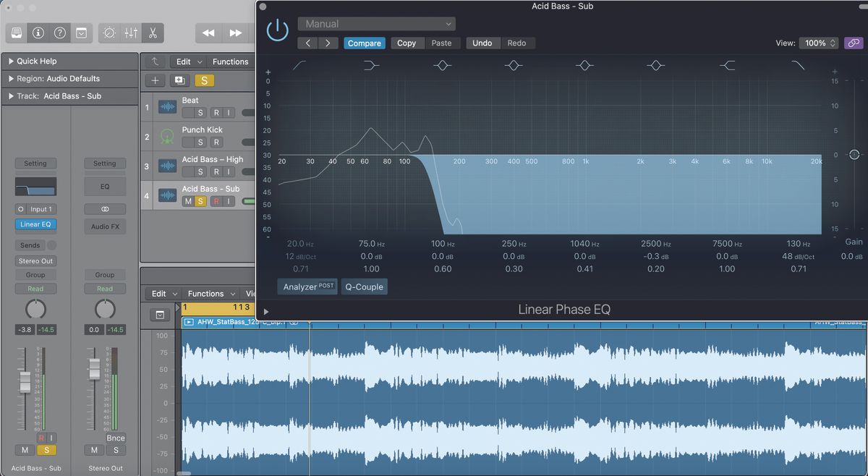Click Undo in the EQ plugin header
Image resolution: width=868 pixels, height=476 pixels.
482,43
